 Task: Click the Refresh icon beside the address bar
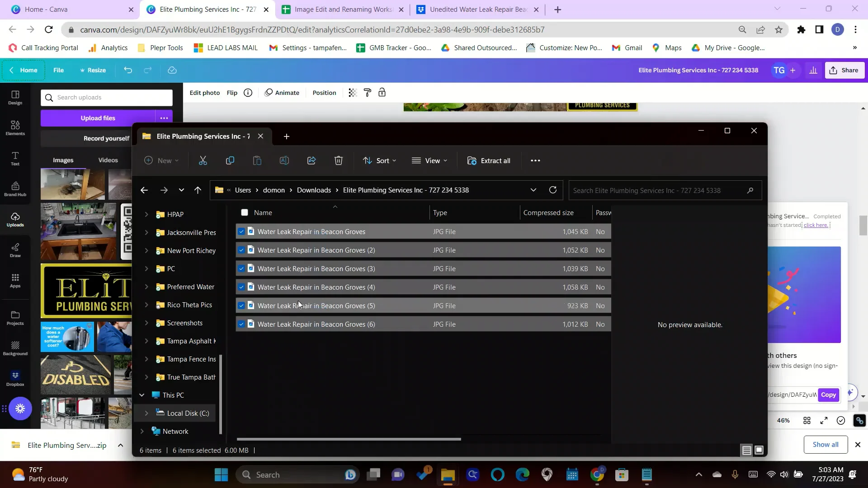[552, 190]
